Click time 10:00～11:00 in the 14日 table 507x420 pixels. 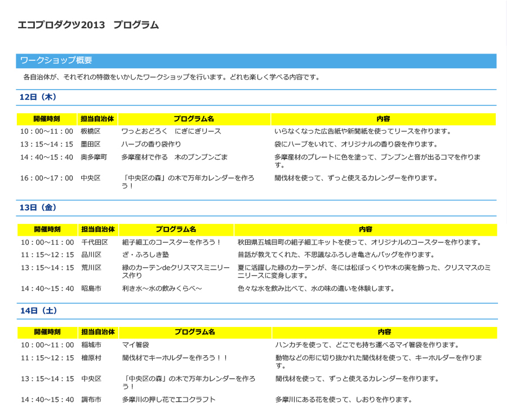[x=47, y=345]
